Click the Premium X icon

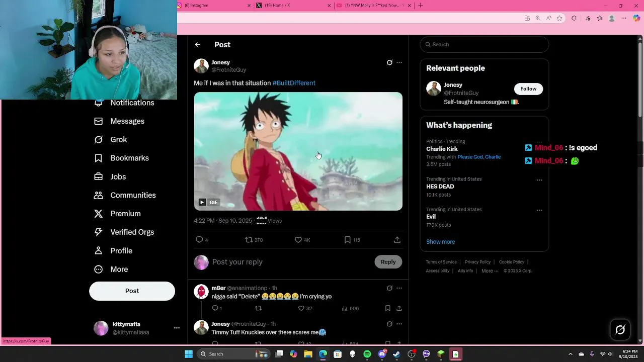point(99,214)
